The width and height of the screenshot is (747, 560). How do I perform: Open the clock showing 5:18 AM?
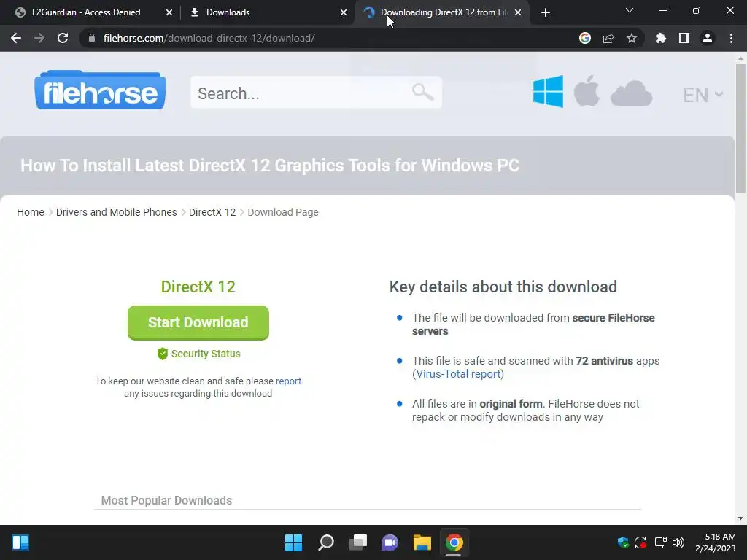pos(716,542)
